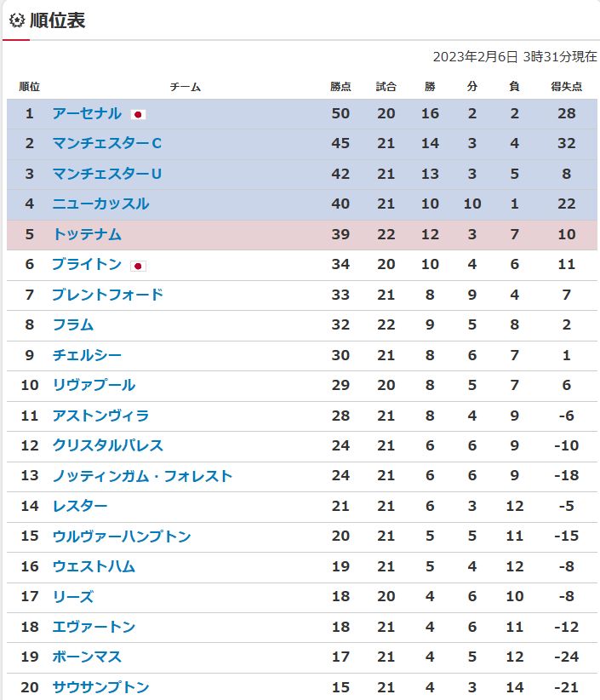
Task: Click the クリスタルパレス team link
Action: point(108,445)
